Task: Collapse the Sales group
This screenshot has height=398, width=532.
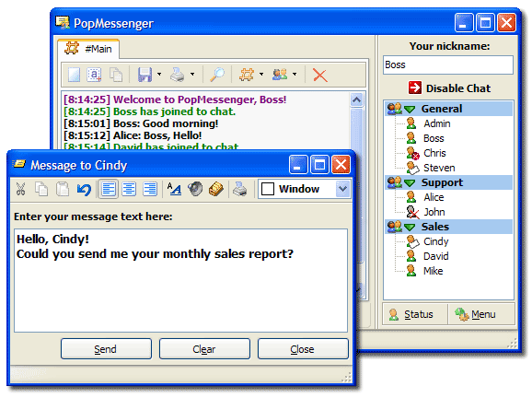Action: 410,227
